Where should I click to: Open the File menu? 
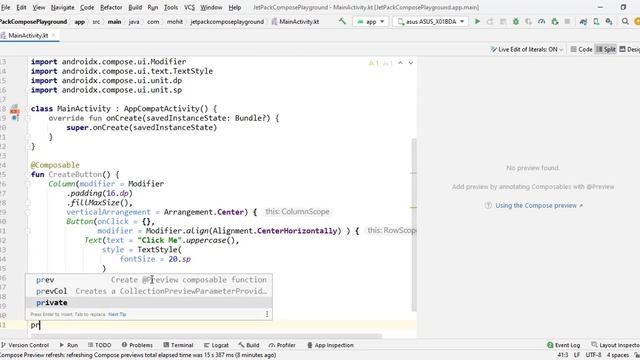6,7
